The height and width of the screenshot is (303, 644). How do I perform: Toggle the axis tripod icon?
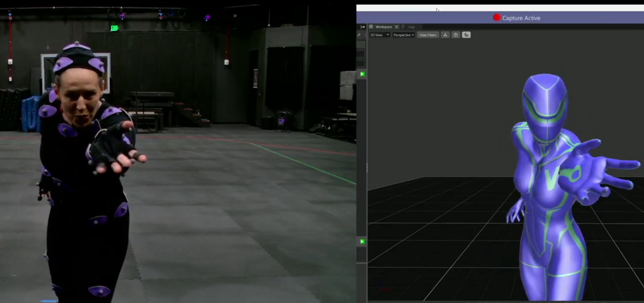click(445, 35)
